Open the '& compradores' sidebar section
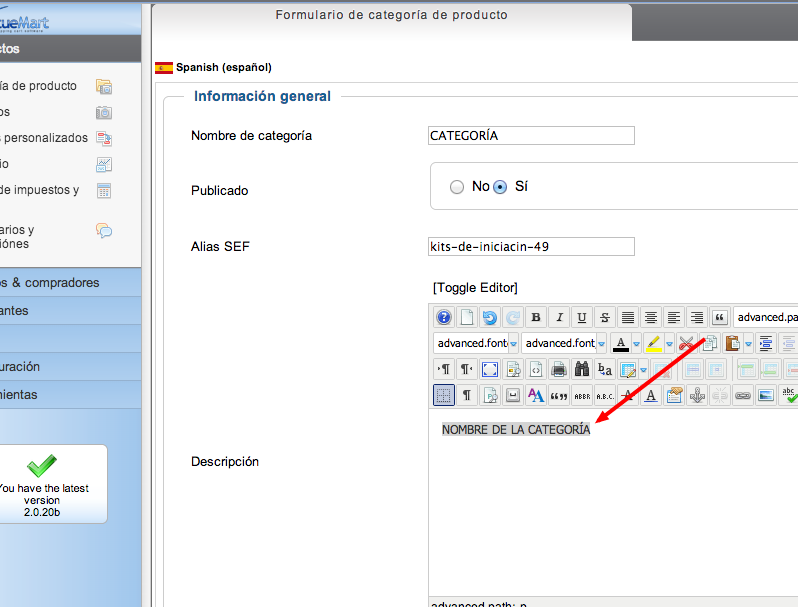 pyautogui.click(x=70, y=283)
